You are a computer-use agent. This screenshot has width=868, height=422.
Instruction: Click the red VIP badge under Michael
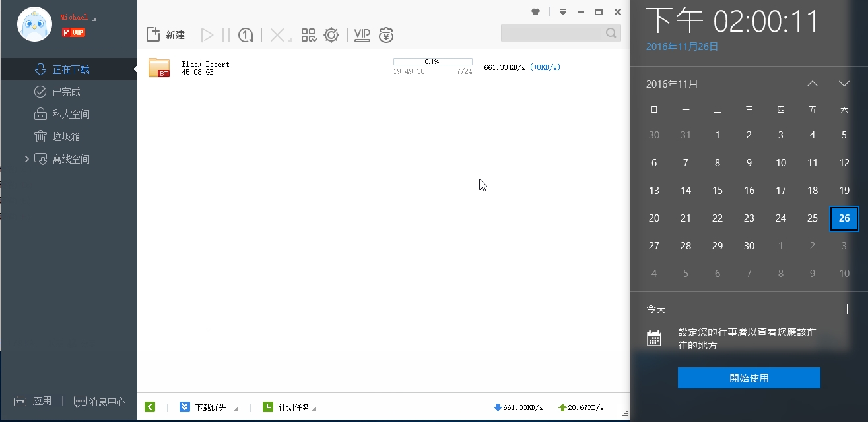(73, 32)
